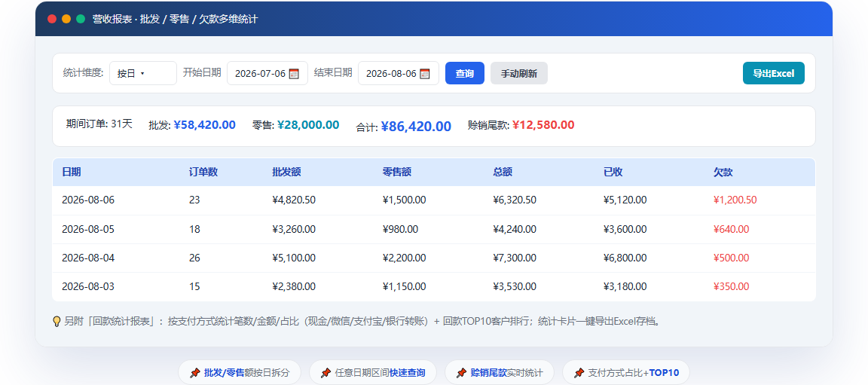
Task: Click received amount ¥6,800.00
Action: click(x=625, y=258)
